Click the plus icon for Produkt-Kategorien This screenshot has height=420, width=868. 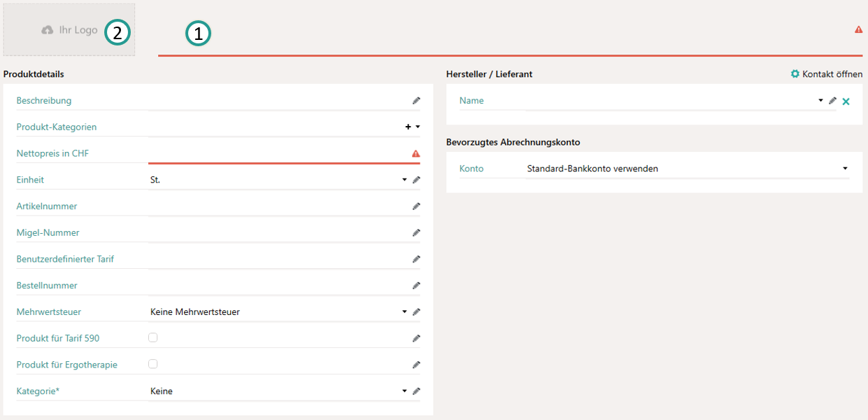[x=408, y=127]
